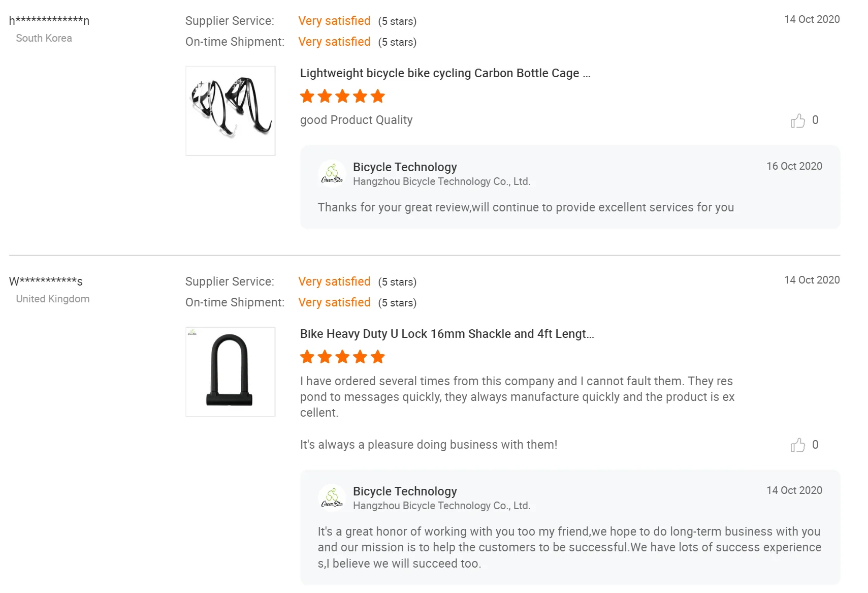
Task: Open the U Lock product thumbnail
Action: coord(230,371)
